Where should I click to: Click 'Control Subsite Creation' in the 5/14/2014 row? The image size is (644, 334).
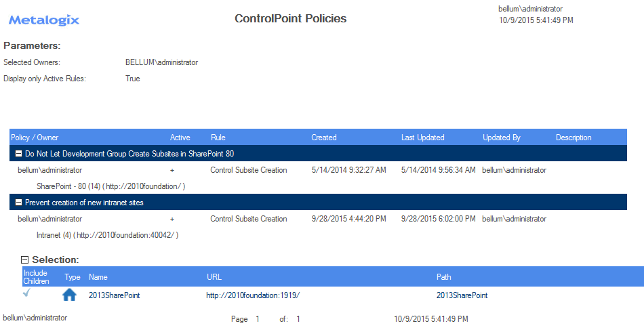[249, 170]
